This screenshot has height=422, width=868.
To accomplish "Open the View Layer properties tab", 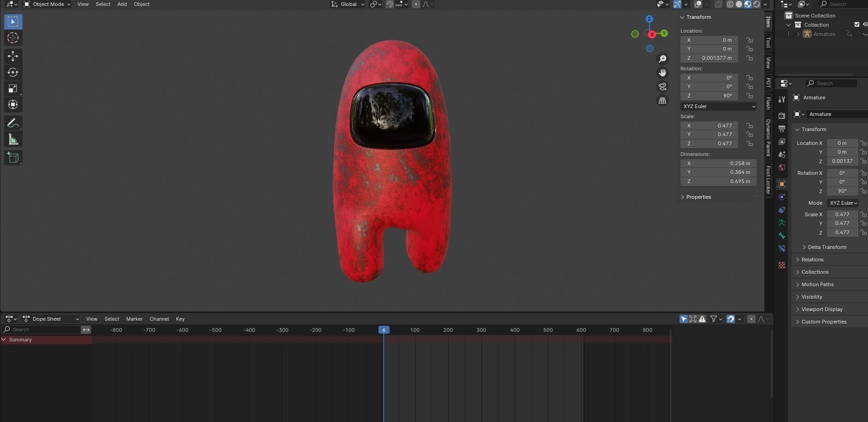I will pos(782,142).
